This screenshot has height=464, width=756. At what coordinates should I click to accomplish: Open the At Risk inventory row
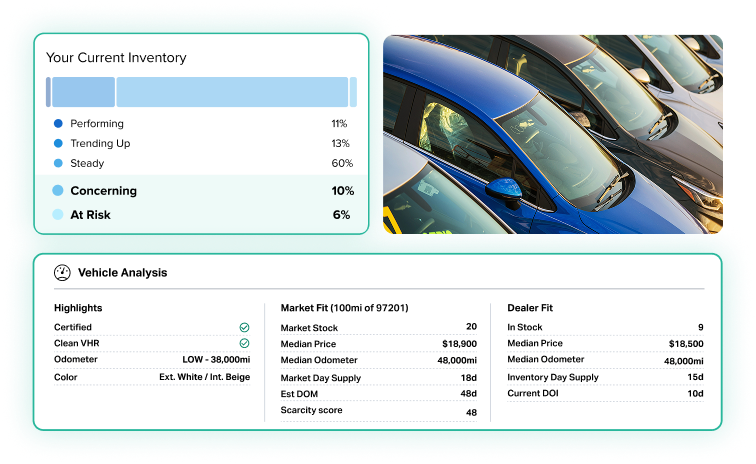202,215
